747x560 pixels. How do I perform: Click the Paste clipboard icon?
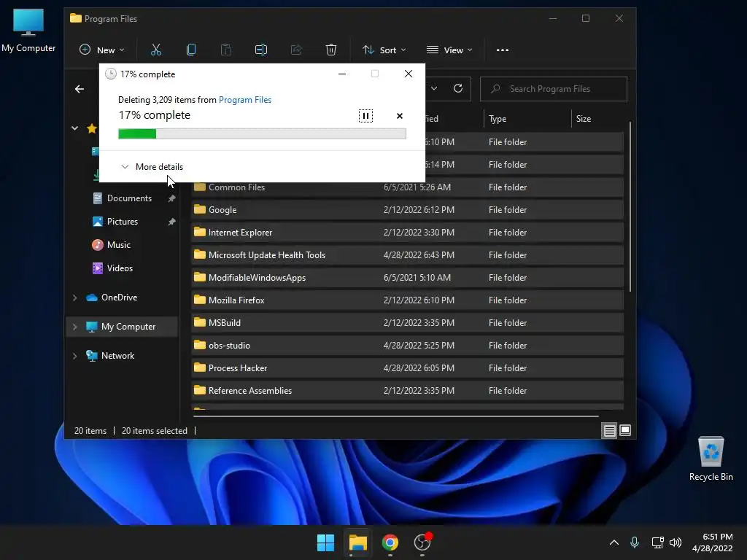(226, 50)
